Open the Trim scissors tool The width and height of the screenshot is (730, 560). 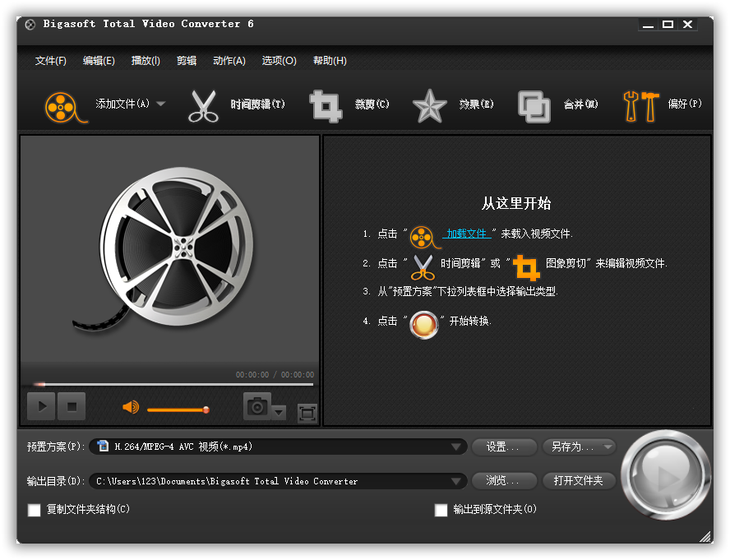(204, 106)
